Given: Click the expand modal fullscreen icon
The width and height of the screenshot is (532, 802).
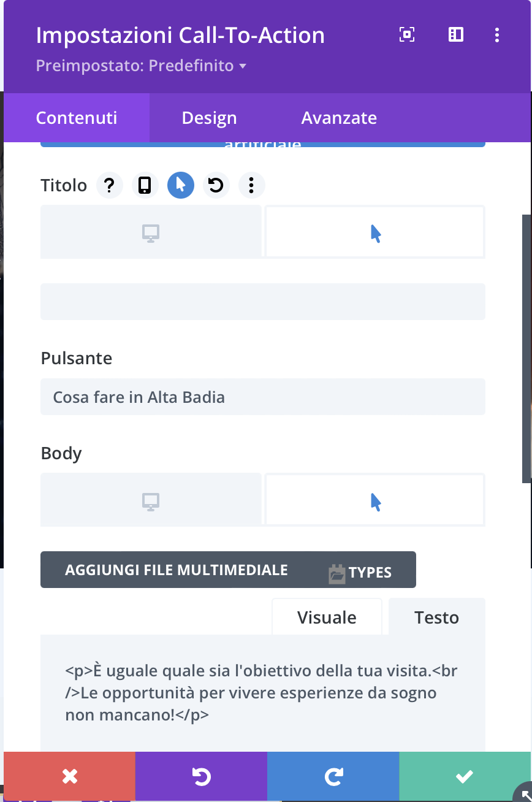Looking at the screenshot, I should pyautogui.click(x=407, y=35).
